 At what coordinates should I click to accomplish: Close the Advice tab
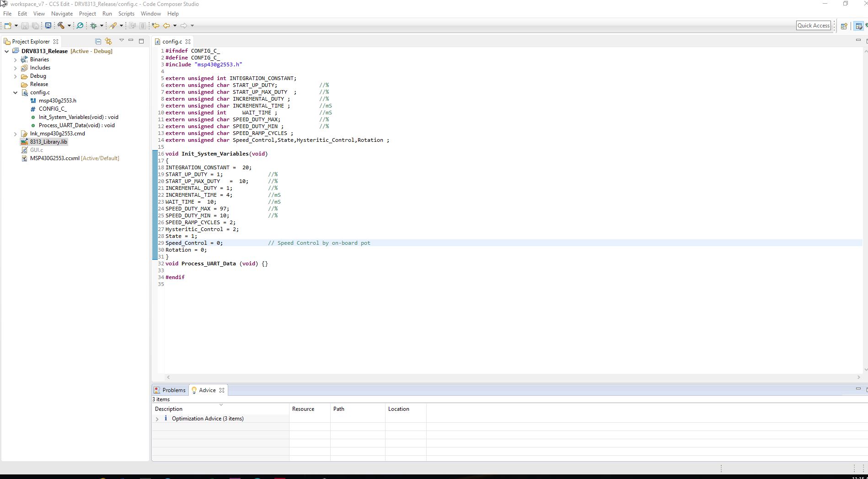click(222, 390)
